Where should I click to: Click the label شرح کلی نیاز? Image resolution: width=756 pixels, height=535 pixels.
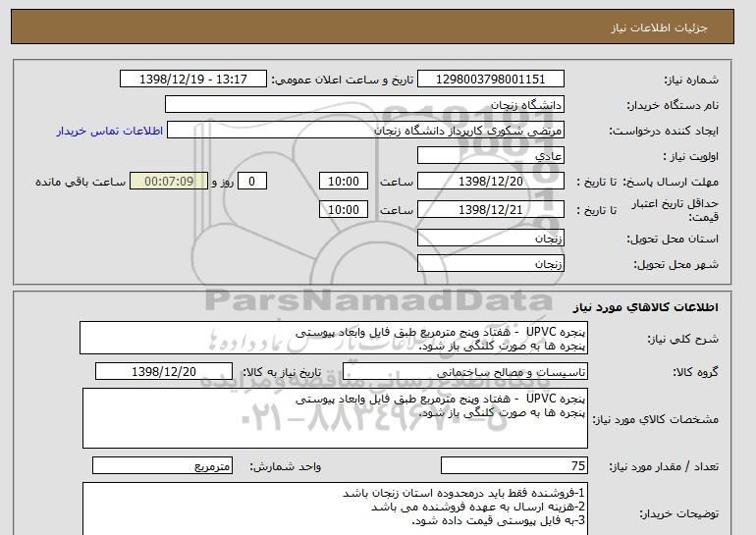point(682,339)
